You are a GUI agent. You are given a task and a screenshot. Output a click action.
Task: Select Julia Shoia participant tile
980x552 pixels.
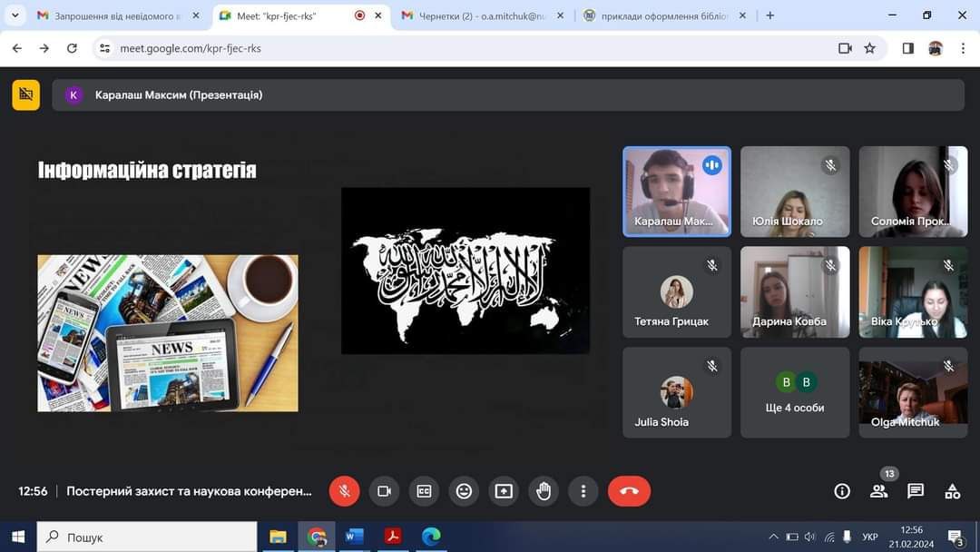click(677, 392)
